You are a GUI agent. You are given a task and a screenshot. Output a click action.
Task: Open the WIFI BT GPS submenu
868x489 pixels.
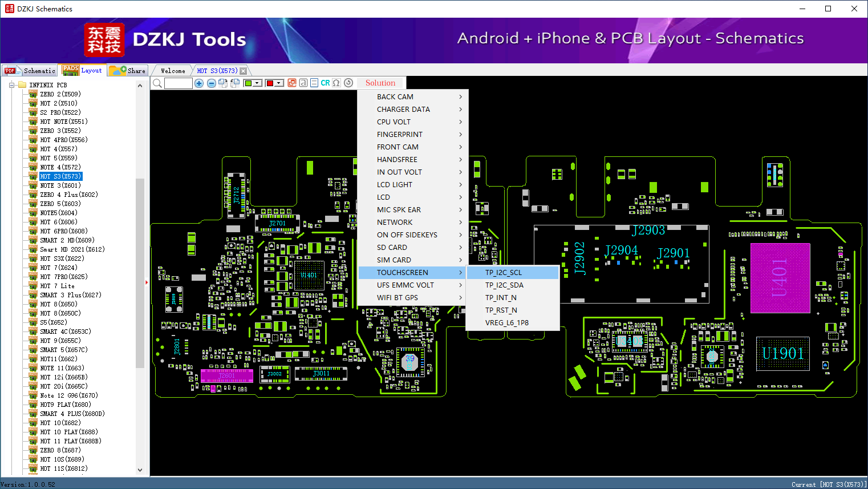coord(413,298)
